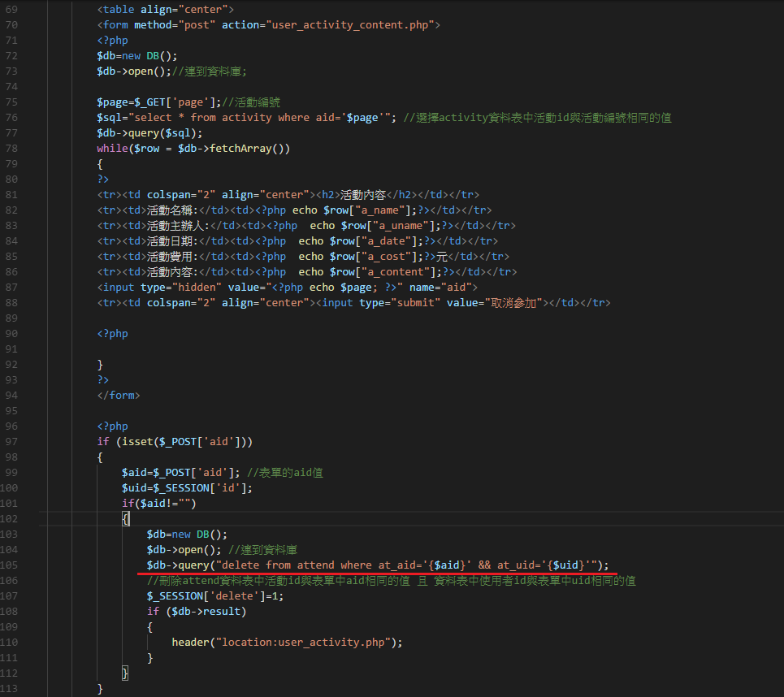Click the if isset $_POST['aid'] line
Screen dimensions: 784x697
pos(175,442)
